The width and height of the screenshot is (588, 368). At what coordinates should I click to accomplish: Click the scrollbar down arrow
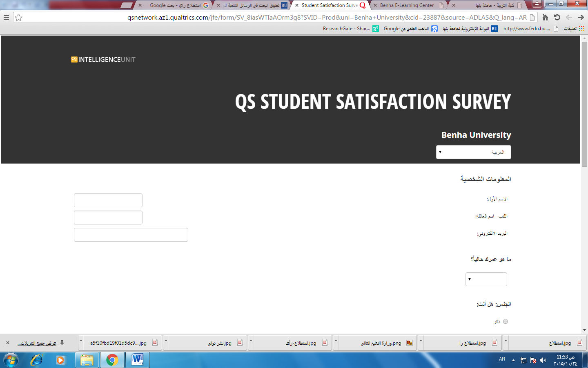584,330
